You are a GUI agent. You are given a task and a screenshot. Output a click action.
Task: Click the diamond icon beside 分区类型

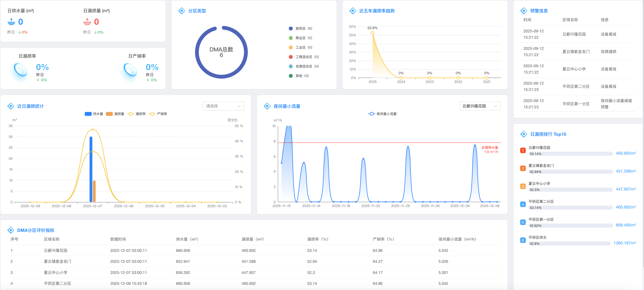pyautogui.click(x=181, y=11)
